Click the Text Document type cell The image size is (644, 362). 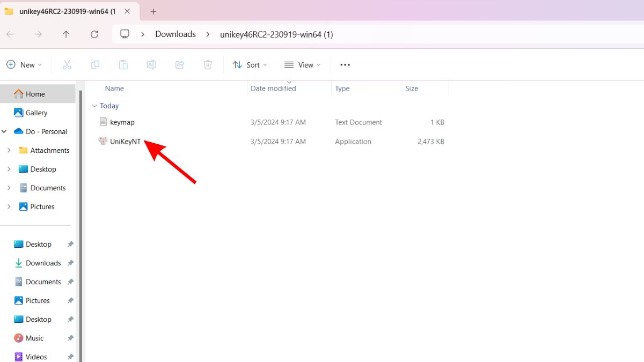click(358, 122)
